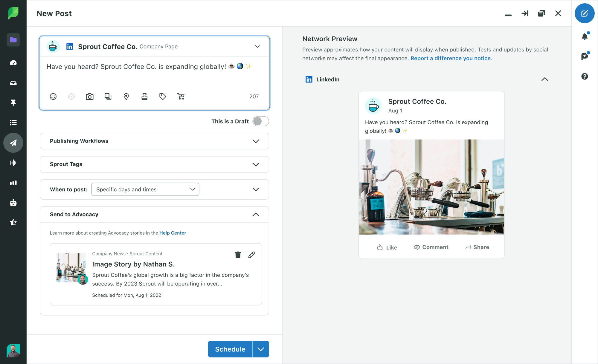Click the location pin icon
This screenshot has width=598, height=364.
[x=126, y=96]
